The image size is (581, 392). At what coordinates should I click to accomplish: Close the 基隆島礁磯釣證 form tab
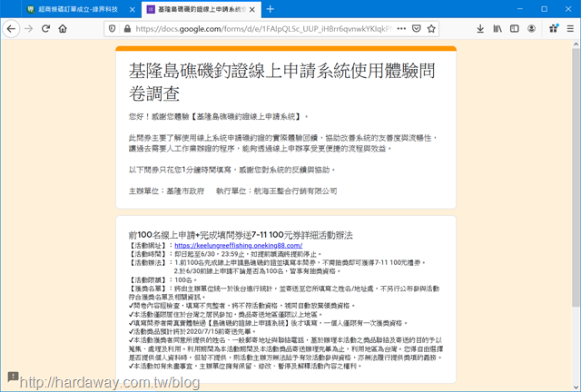tap(252, 10)
